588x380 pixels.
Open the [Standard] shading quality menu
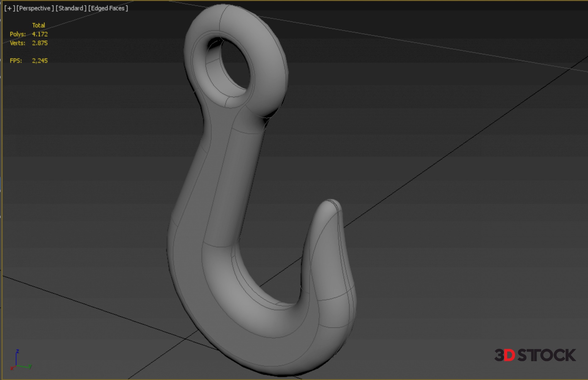[71, 8]
